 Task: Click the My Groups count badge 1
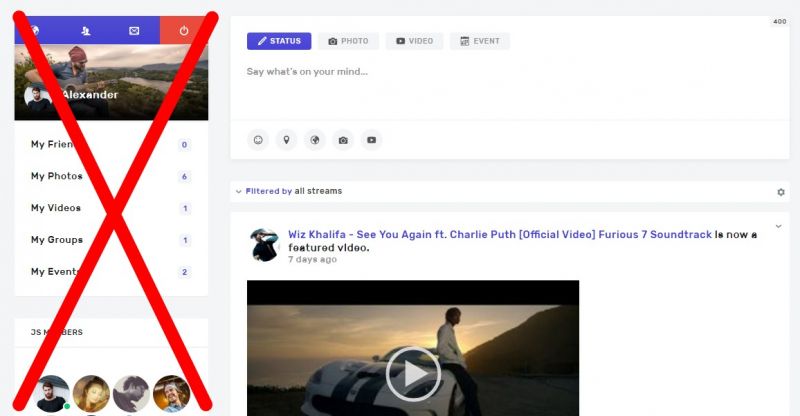click(185, 240)
